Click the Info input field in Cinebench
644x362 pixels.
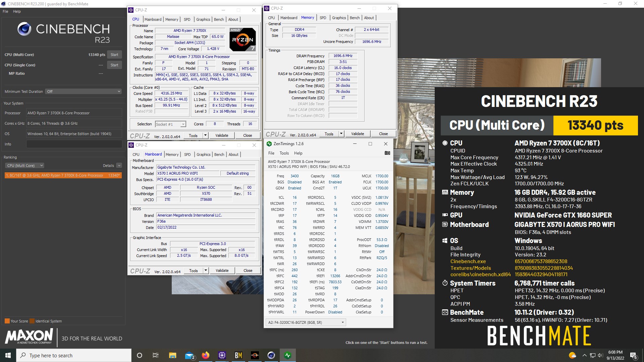point(74,144)
